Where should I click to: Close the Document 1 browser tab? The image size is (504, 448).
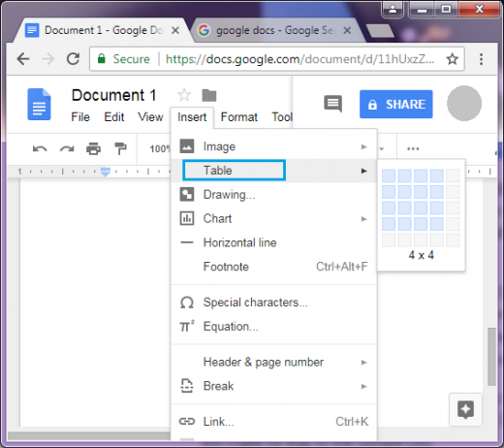(x=175, y=30)
